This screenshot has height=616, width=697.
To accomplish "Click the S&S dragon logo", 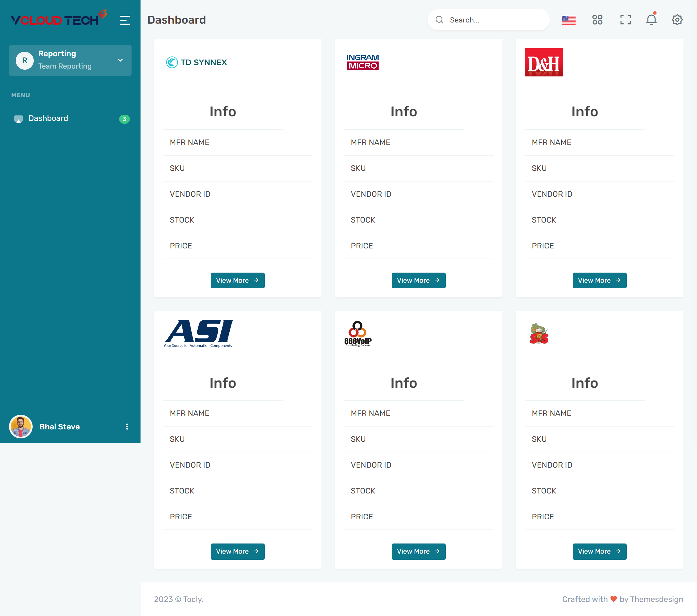I will (x=539, y=333).
